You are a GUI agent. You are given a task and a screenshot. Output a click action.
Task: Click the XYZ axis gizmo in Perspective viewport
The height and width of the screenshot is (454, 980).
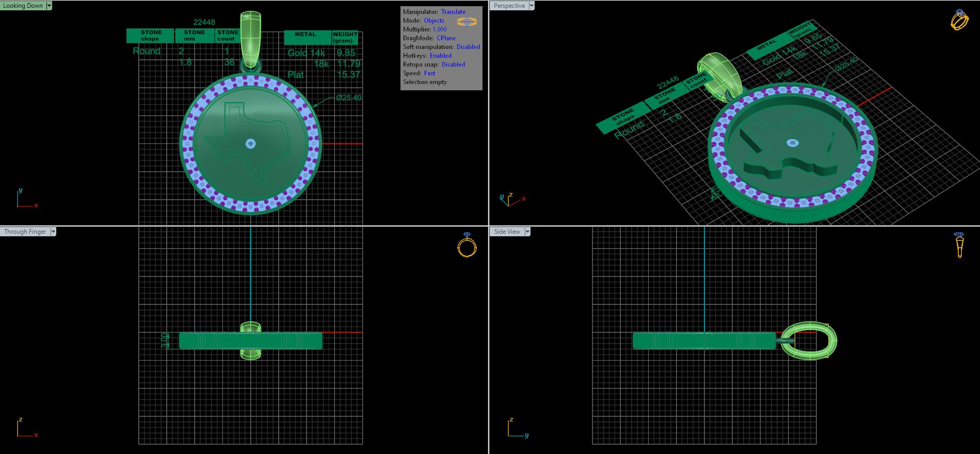click(511, 199)
